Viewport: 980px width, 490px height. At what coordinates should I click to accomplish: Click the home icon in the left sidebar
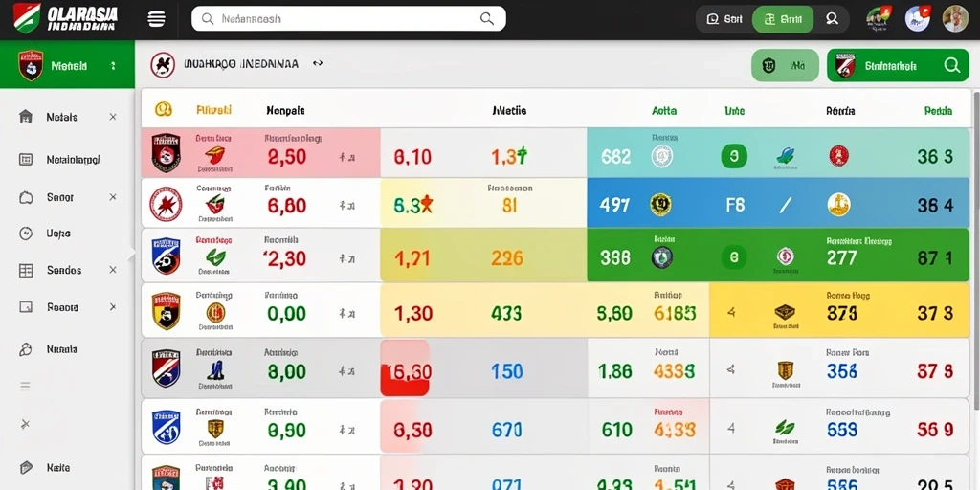click(26, 116)
